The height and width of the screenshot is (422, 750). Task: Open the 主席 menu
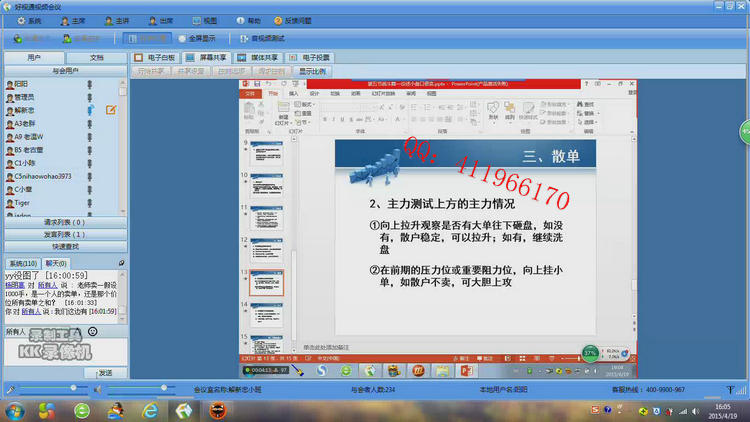coord(73,21)
